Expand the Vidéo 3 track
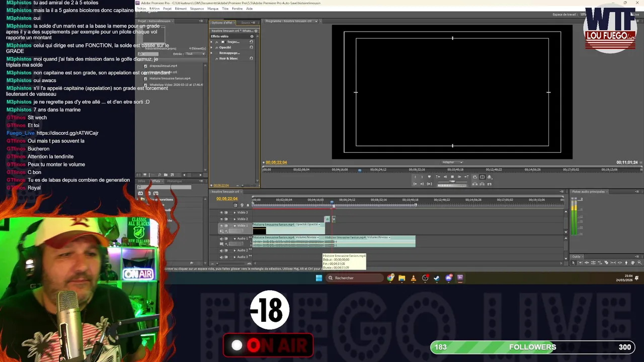644x362 pixels. [x=234, y=213]
